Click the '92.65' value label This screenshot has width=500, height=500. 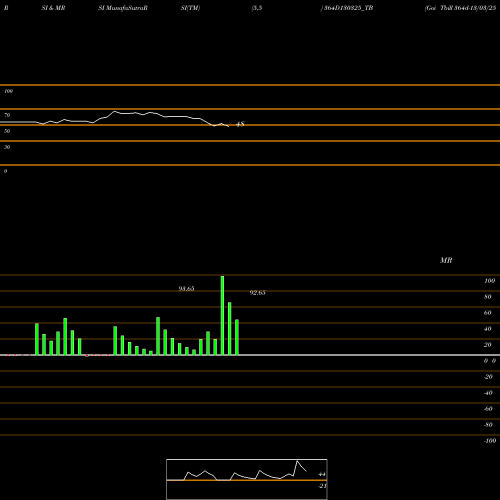(x=258, y=293)
